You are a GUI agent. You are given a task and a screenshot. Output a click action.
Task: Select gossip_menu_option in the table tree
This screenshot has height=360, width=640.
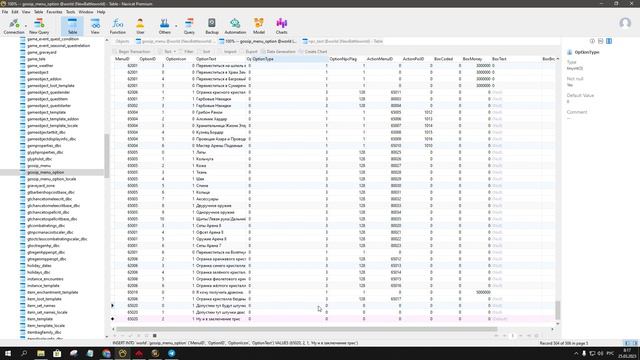45,172
